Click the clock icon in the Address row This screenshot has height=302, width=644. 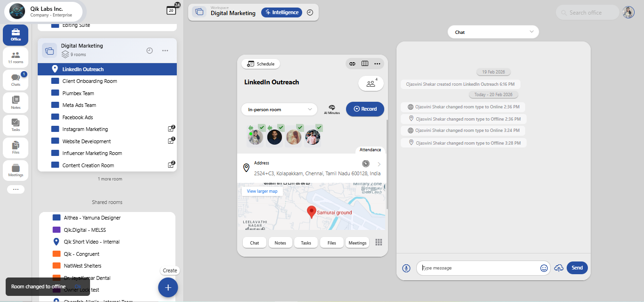tap(366, 163)
